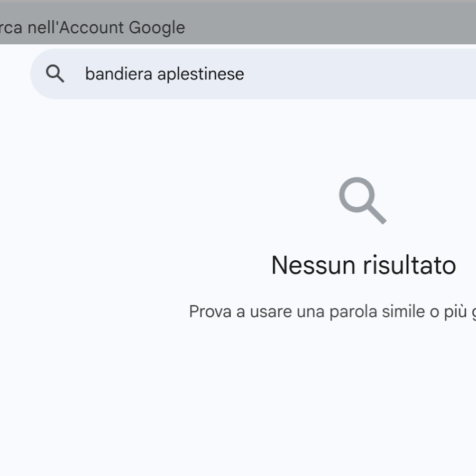This screenshot has height=476, width=476.
Task: Click the handle of the big magnifying glass graphic
Action: [376, 214]
